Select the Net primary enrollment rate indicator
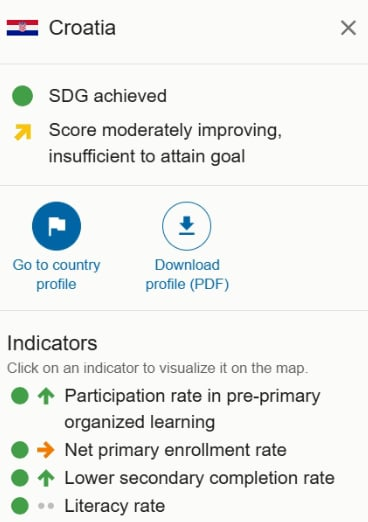 (175, 450)
